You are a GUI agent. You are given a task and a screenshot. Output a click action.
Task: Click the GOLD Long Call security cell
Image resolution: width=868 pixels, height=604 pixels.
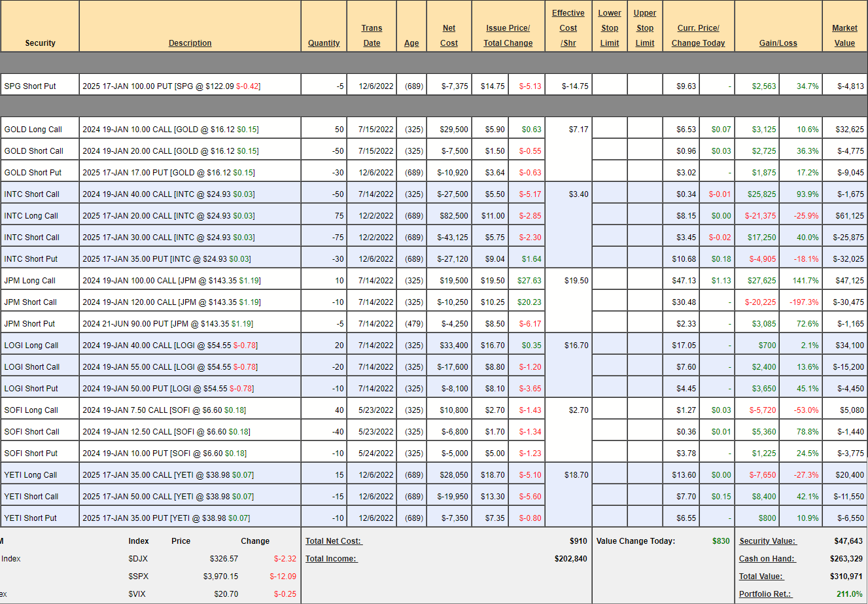coord(33,130)
